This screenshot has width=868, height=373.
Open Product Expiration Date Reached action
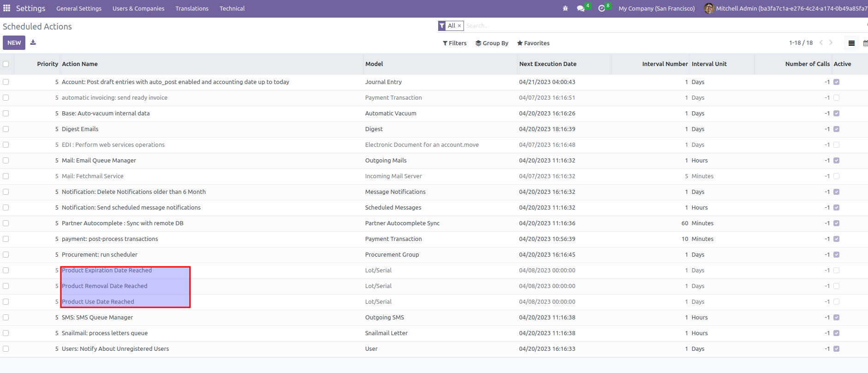[107, 271]
